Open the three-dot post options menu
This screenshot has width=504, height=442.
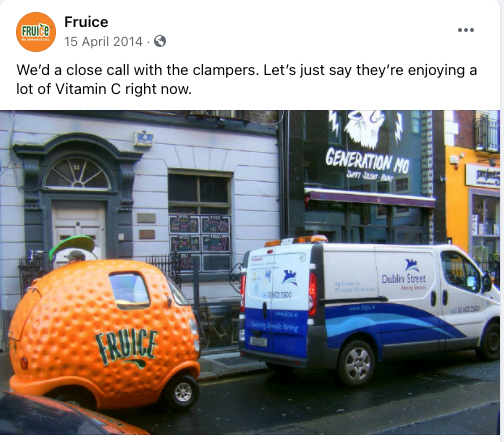(x=466, y=30)
